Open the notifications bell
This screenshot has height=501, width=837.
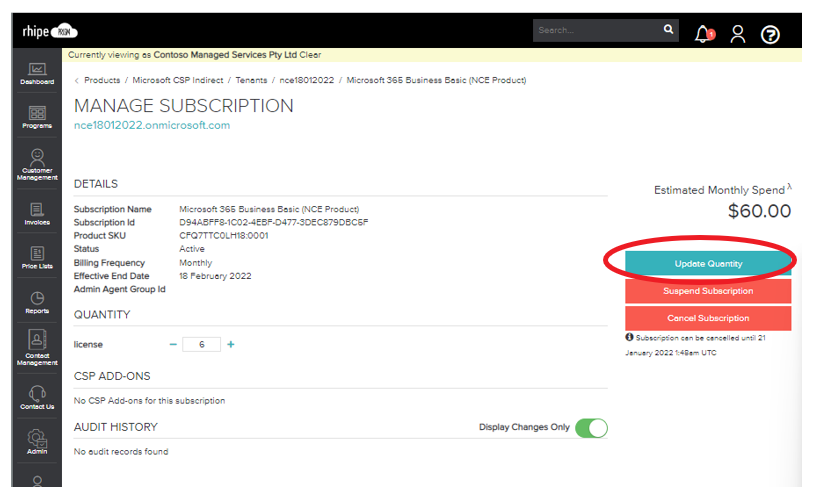point(704,34)
